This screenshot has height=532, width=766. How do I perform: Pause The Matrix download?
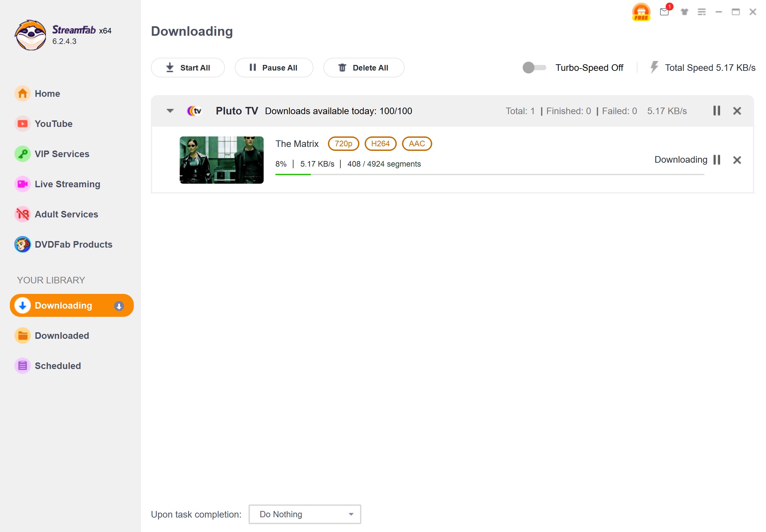[x=716, y=160]
